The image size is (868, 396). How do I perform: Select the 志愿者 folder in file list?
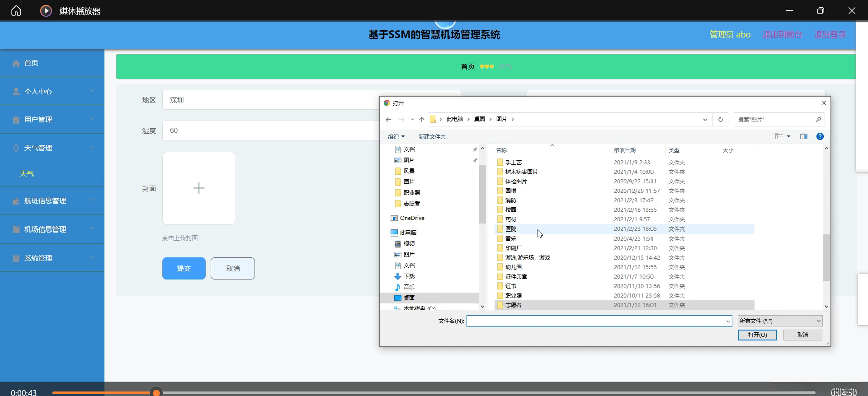click(x=625, y=305)
